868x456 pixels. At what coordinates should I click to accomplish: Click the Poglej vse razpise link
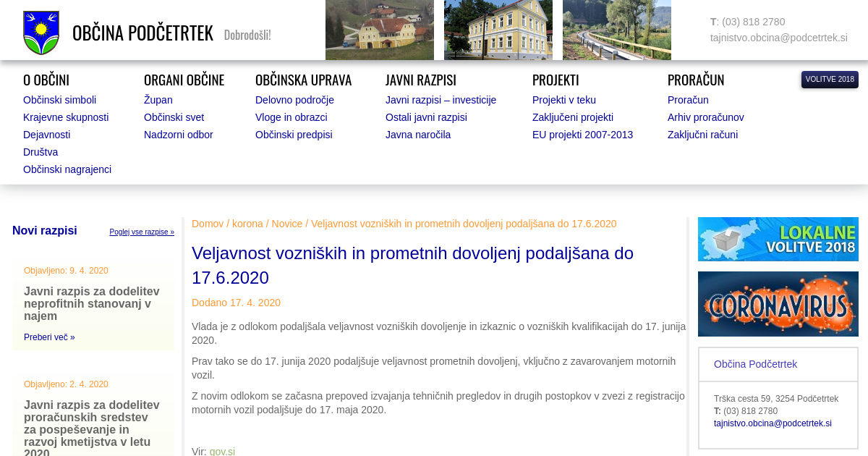click(x=142, y=232)
